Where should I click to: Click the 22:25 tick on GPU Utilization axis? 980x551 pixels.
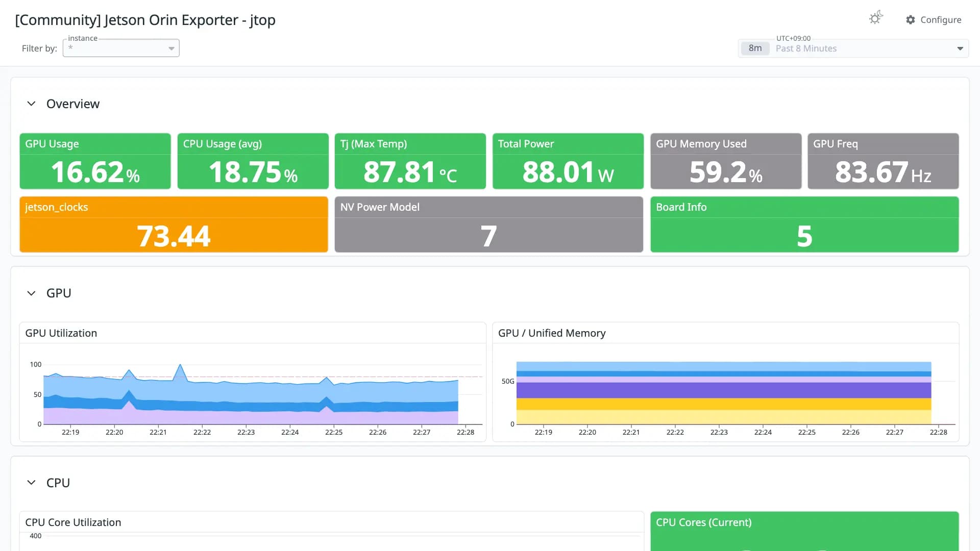334,432
